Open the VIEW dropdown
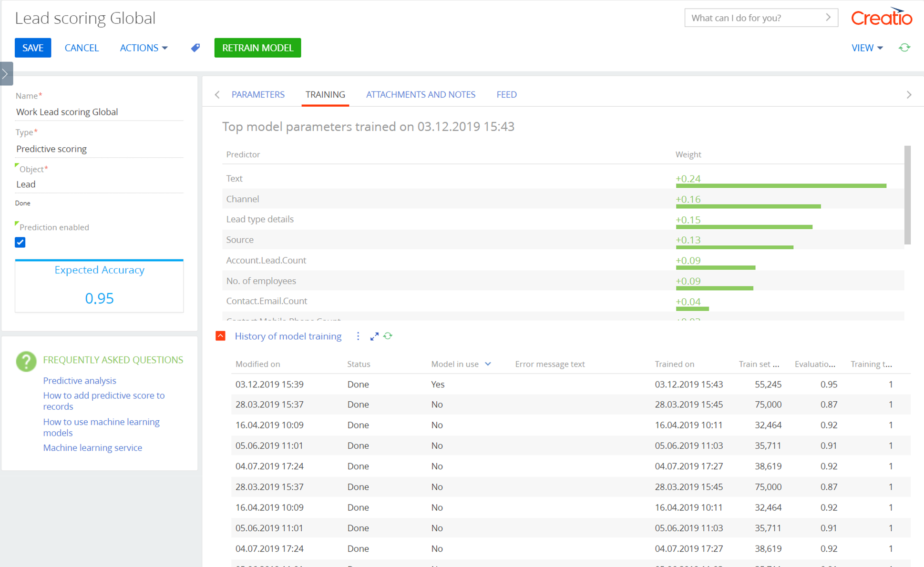Screen dimensions: 924x567 coord(867,48)
